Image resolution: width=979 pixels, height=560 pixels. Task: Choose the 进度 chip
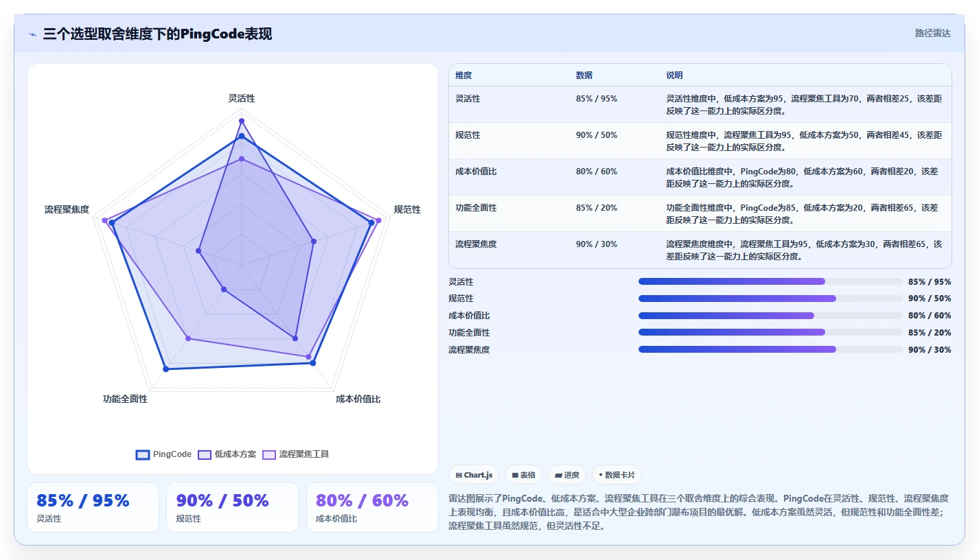[567, 475]
